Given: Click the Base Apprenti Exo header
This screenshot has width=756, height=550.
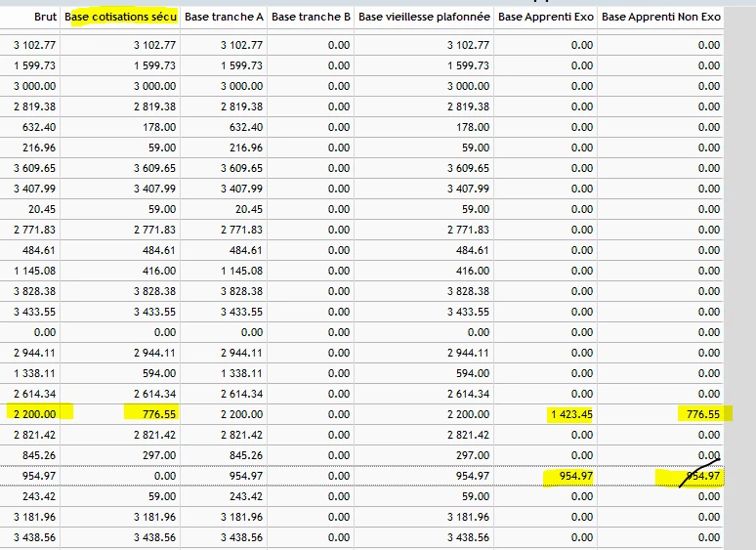Looking at the screenshot, I should (546, 17).
